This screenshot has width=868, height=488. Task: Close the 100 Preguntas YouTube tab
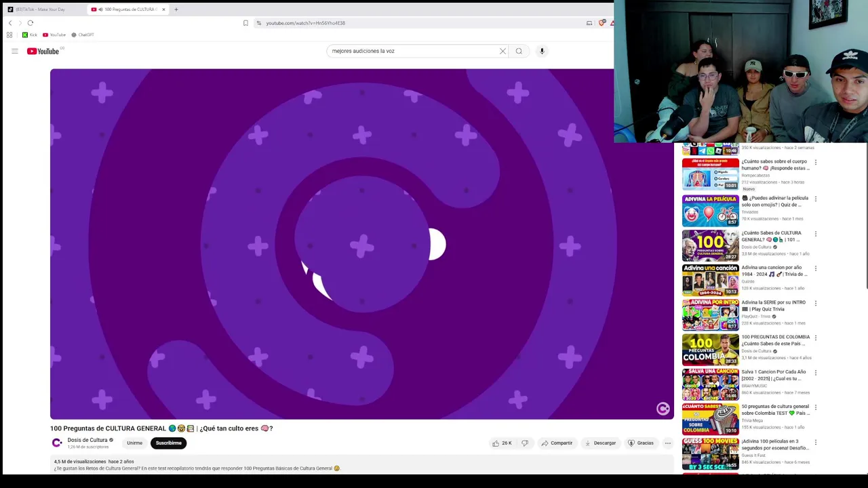pyautogui.click(x=163, y=9)
